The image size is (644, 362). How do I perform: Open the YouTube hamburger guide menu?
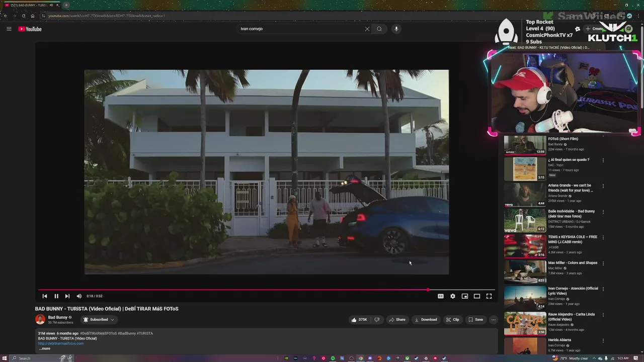(x=9, y=29)
